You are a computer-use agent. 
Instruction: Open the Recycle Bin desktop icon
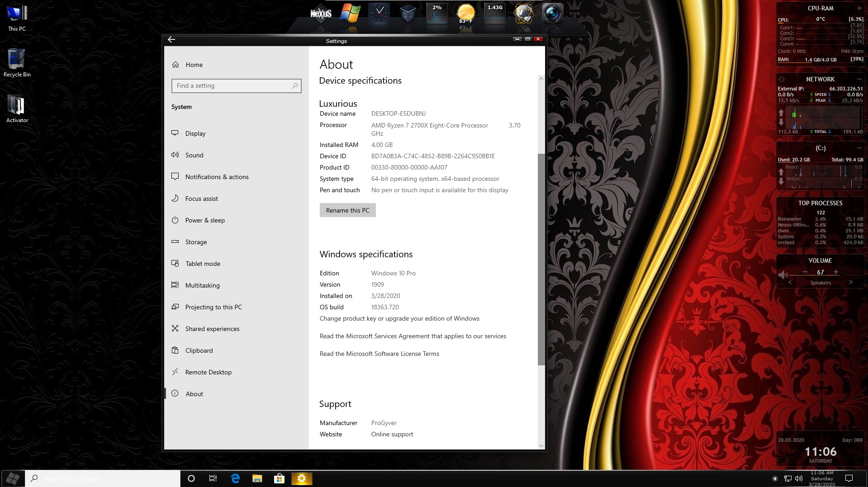click(x=17, y=63)
